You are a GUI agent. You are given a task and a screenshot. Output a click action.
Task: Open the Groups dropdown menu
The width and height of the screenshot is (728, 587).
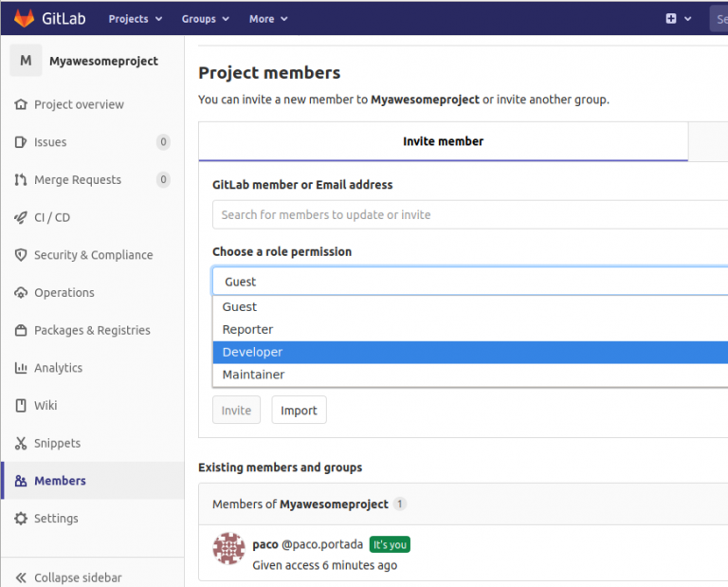205,19
